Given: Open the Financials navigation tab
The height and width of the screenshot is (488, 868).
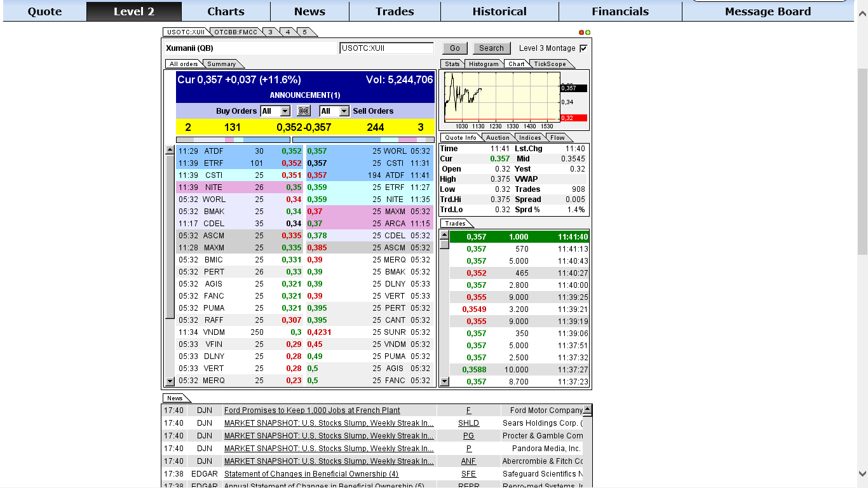Looking at the screenshot, I should tap(620, 11).
